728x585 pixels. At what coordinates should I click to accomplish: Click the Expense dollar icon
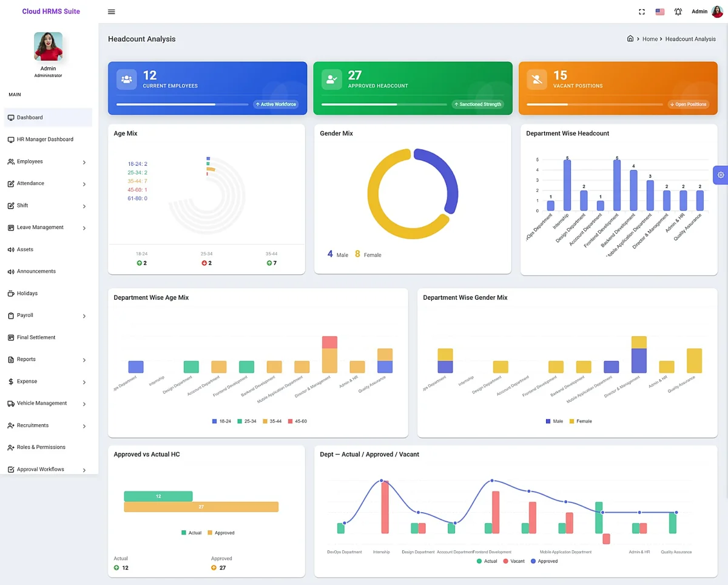point(11,382)
